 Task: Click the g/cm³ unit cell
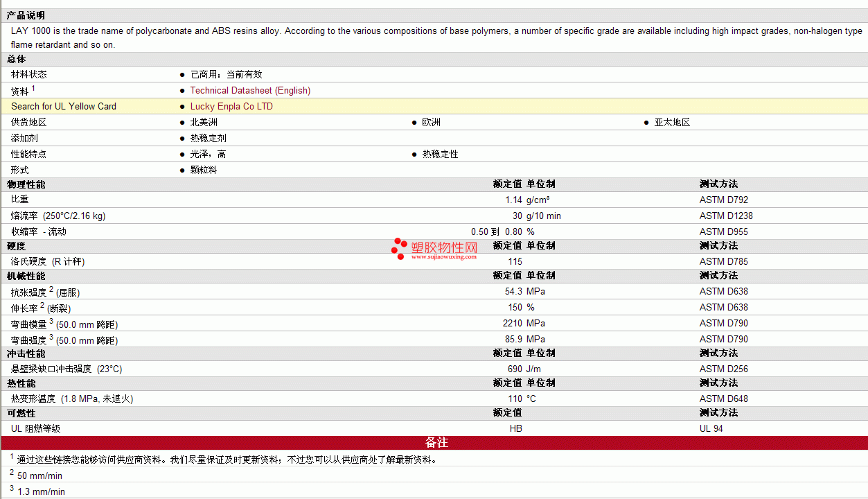tap(538, 200)
